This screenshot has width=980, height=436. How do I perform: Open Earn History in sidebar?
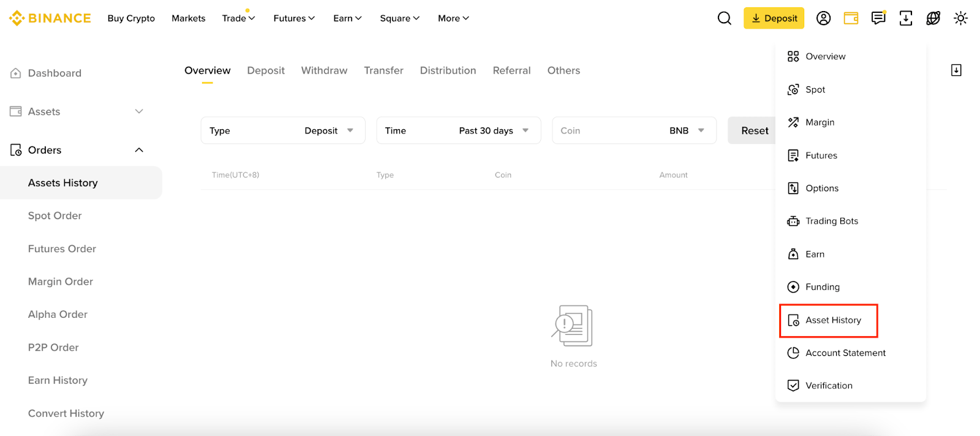click(x=58, y=380)
